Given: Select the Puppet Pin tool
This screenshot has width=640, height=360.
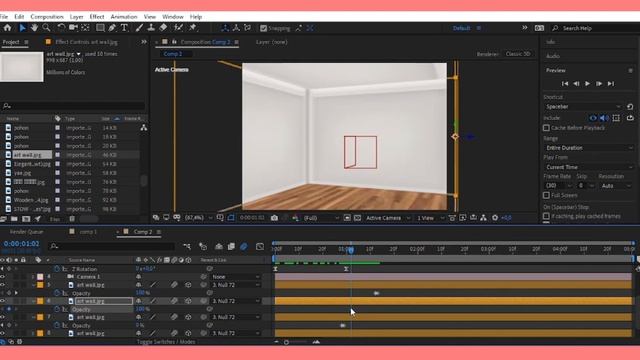Looking at the screenshot, I should point(193,28).
